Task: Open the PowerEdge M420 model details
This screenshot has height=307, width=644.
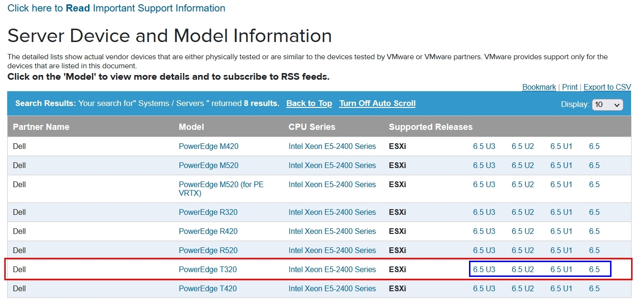Action: [x=208, y=146]
